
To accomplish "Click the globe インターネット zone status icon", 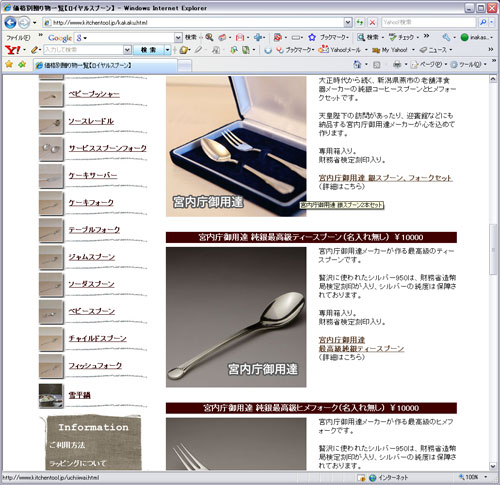I will [x=373, y=478].
